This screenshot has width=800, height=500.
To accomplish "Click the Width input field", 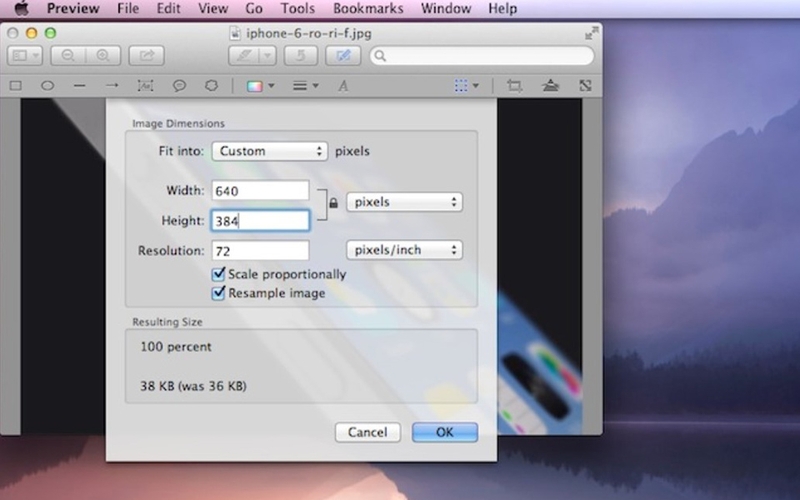I will click(x=260, y=190).
